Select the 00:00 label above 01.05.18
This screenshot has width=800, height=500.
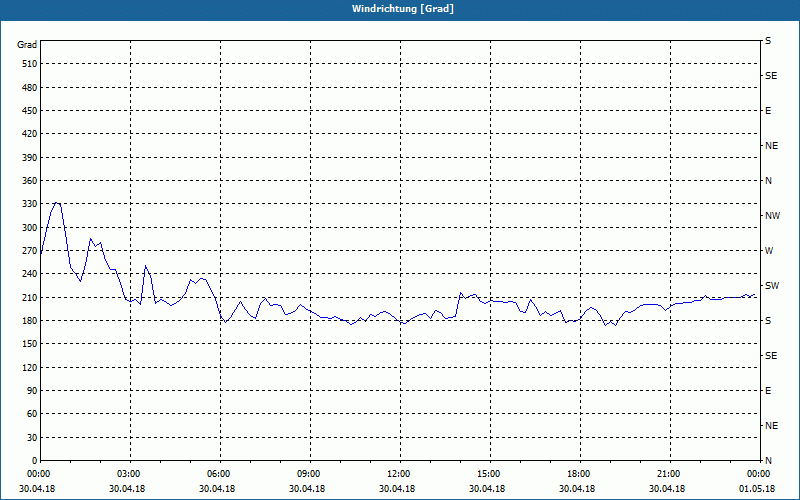[x=759, y=474]
